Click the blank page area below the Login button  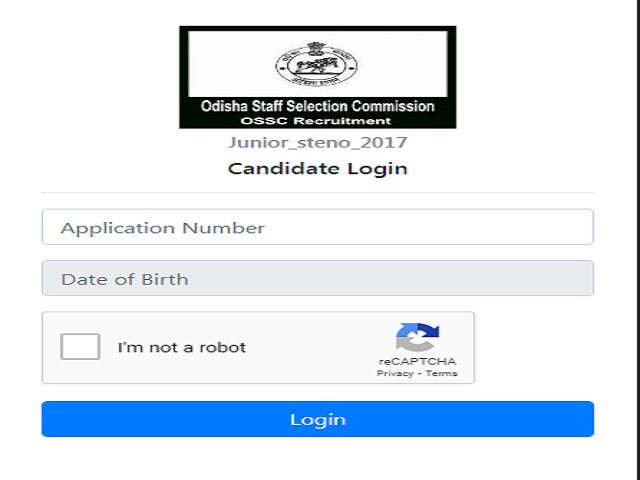coord(318,459)
